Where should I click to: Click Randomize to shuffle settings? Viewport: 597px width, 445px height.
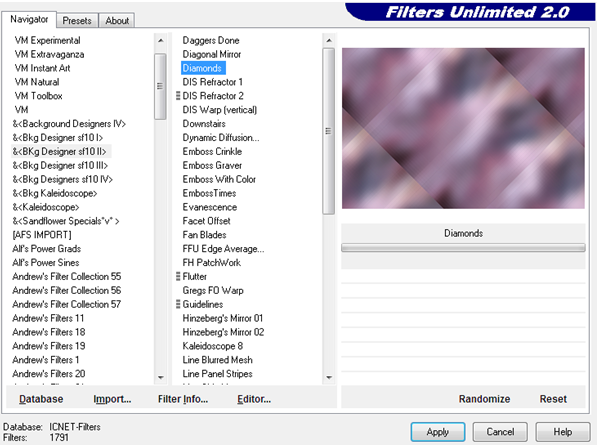[x=484, y=399]
